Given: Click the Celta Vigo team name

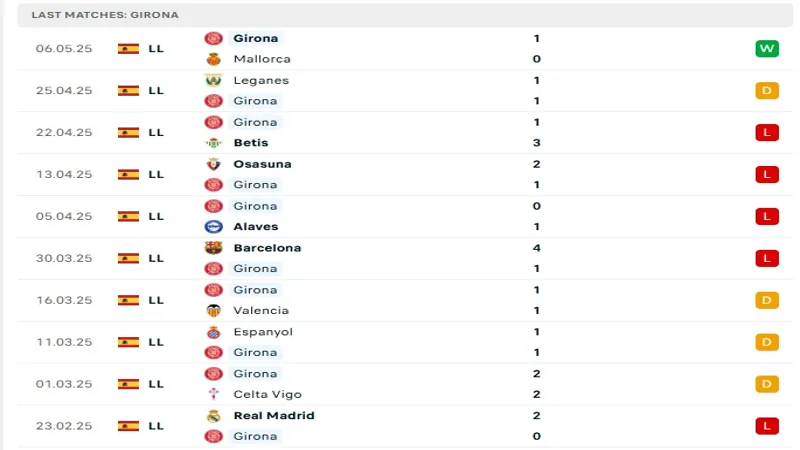Looking at the screenshot, I should click(x=267, y=395).
